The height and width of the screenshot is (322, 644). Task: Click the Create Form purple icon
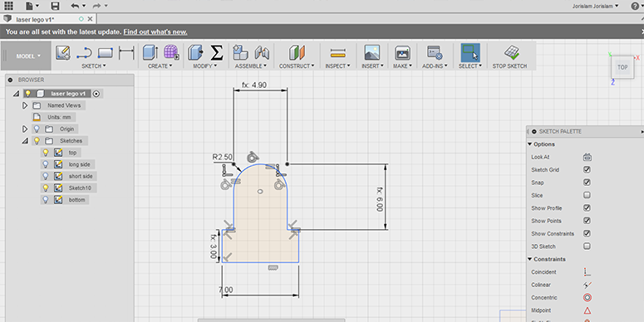coord(171,52)
